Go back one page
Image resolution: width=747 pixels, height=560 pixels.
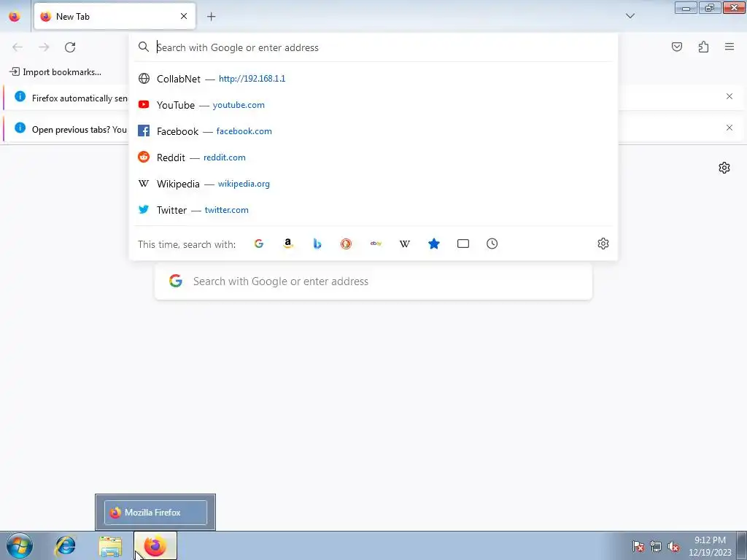[x=18, y=47]
